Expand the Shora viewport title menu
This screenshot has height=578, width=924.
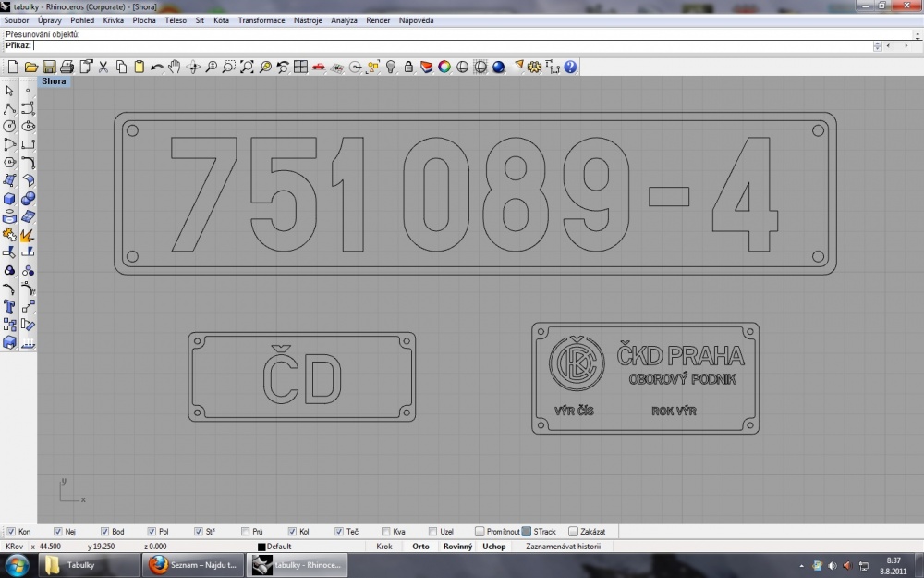click(x=54, y=81)
